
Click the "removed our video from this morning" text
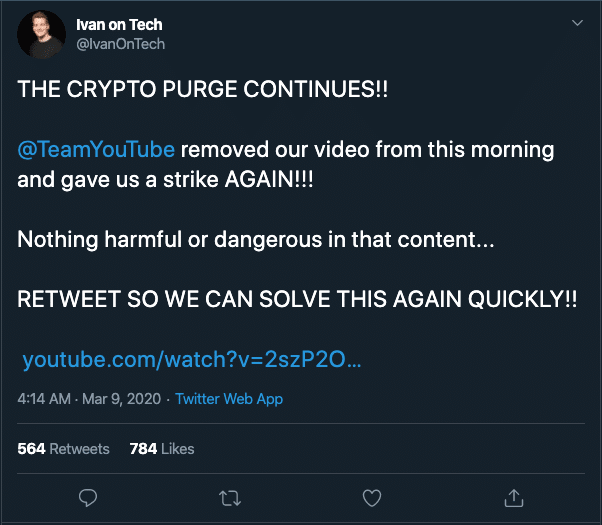pos(367,149)
